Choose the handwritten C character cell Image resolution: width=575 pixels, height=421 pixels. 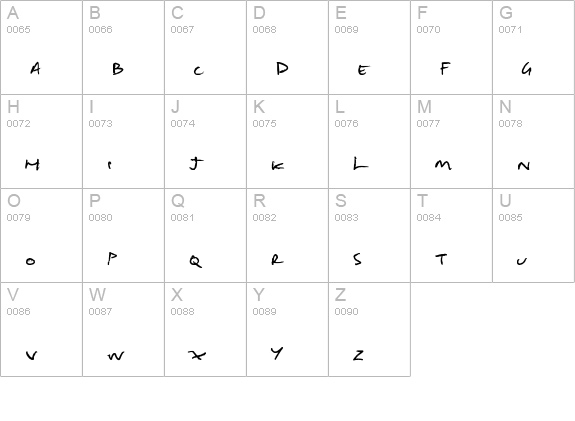click(x=205, y=47)
